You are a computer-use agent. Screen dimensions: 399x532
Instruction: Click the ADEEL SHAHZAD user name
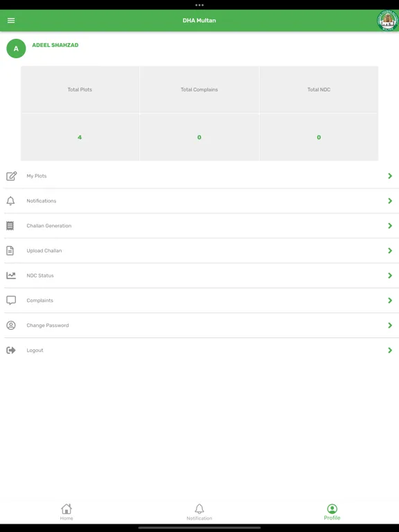(55, 45)
